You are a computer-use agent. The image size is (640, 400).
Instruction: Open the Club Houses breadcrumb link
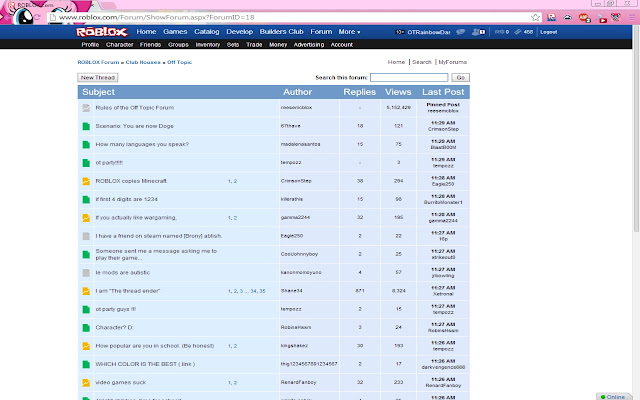(143, 62)
